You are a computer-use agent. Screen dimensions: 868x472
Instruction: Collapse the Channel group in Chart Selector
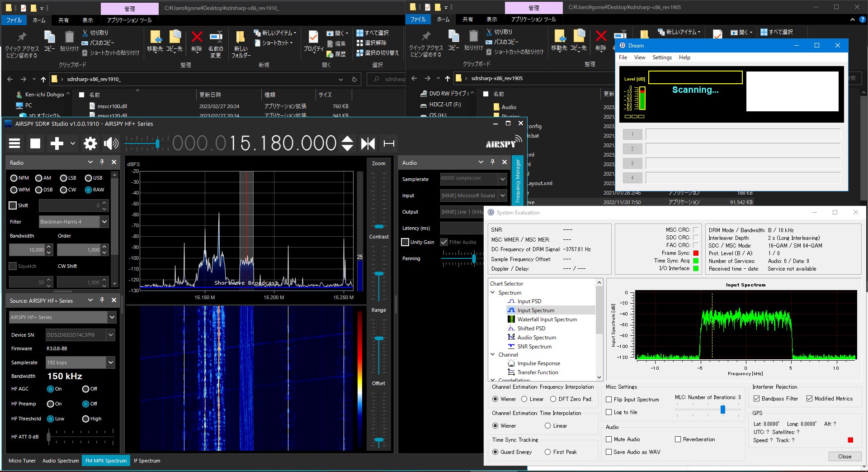click(x=493, y=354)
